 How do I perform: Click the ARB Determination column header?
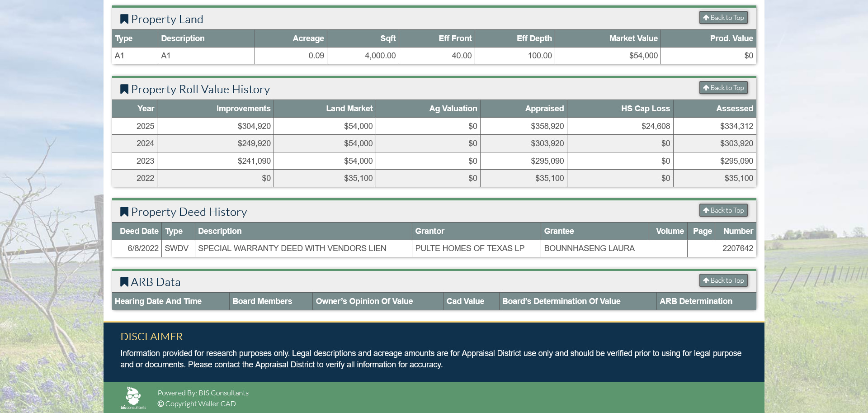point(707,301)
